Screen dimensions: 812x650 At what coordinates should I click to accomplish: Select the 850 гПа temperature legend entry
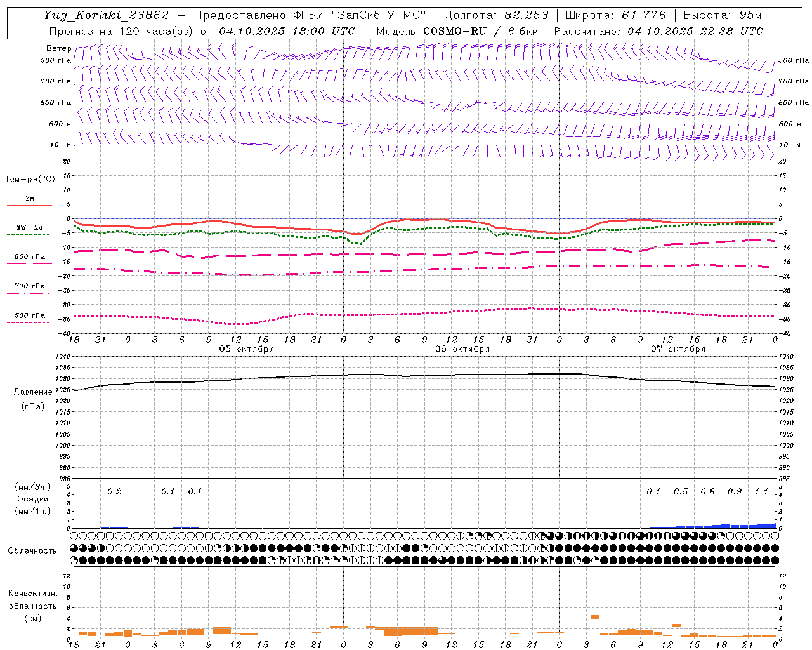29,257
